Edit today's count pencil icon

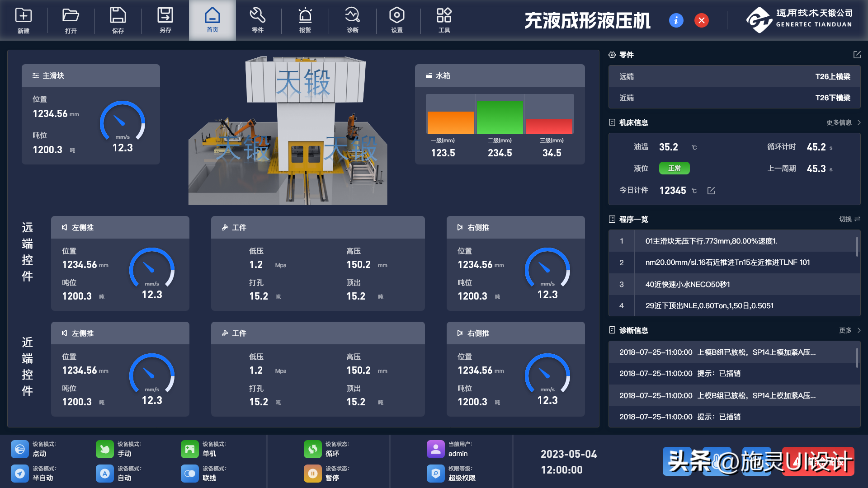[711, 191]
